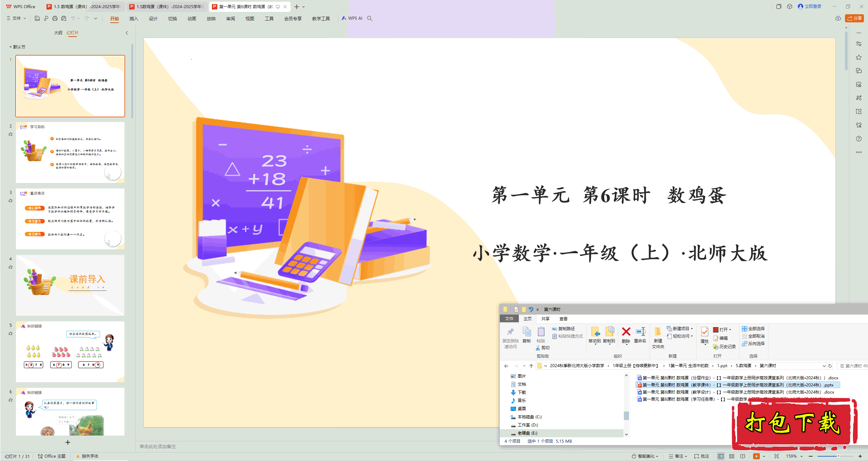Open 打开 dropdown in Explorer ribbon
This screenshot has width=868, height=461.
(722, 330)
